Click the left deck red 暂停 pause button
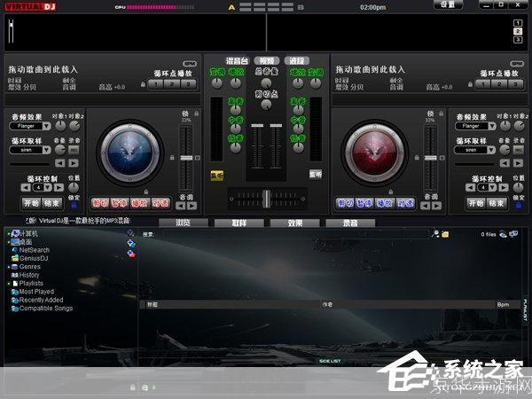The width and height of the screenshot is (532, 399). pos(120,203)
